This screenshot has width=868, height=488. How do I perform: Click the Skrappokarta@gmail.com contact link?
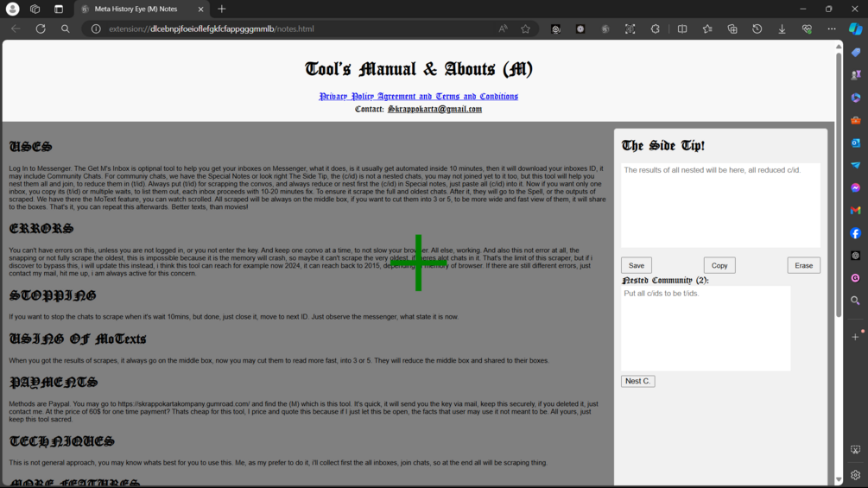434,109
